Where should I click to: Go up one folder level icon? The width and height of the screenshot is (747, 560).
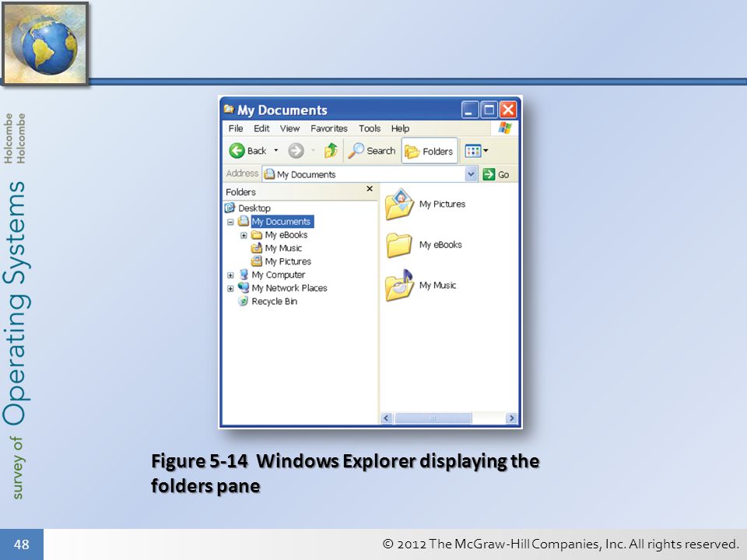(x=331, y=150)
